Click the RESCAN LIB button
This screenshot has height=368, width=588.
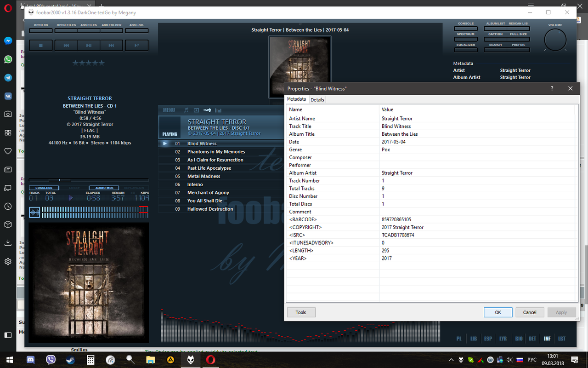(x=518, y=29)
